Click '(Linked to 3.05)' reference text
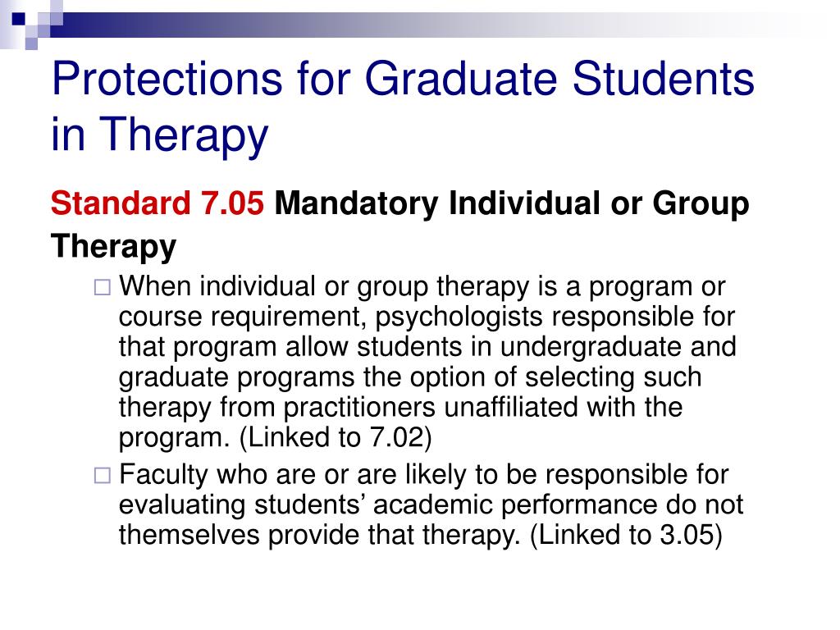The height and width of the screenshot is (630, 840). 626,535
